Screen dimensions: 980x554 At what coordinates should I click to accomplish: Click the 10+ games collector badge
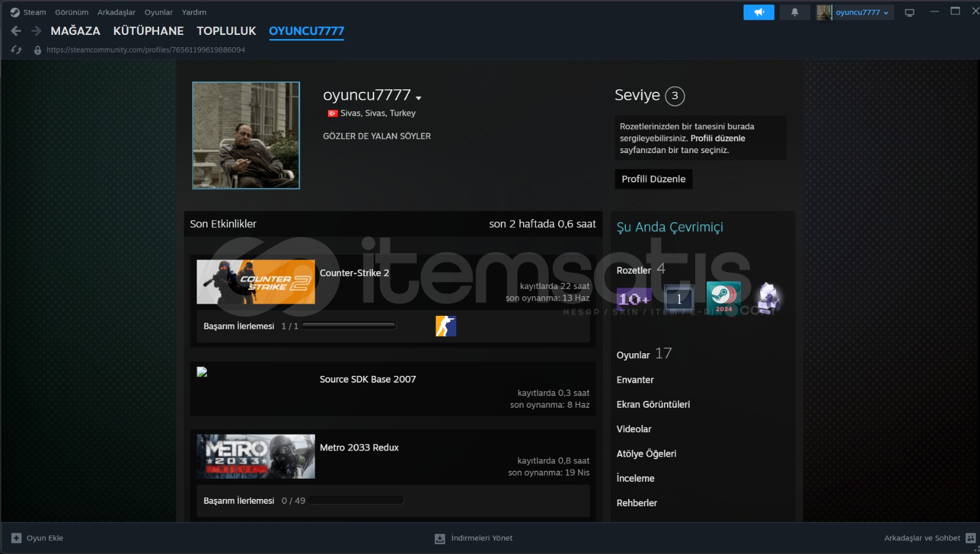click(x=634, y=299)
